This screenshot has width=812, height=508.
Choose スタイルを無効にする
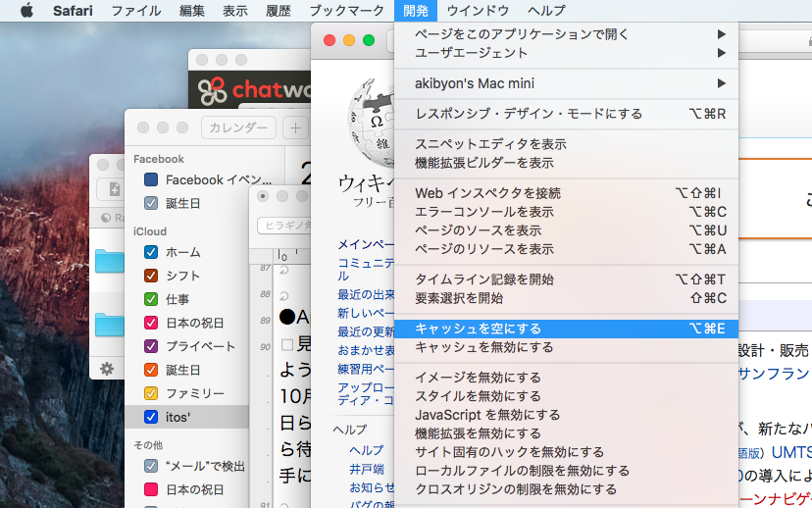[x=566, y=396]
